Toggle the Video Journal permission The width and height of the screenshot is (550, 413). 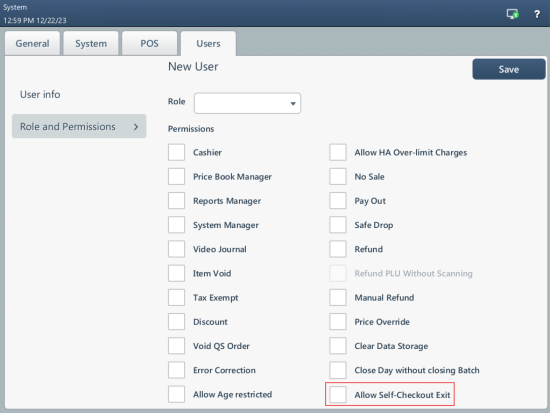(x=176, y=249)
